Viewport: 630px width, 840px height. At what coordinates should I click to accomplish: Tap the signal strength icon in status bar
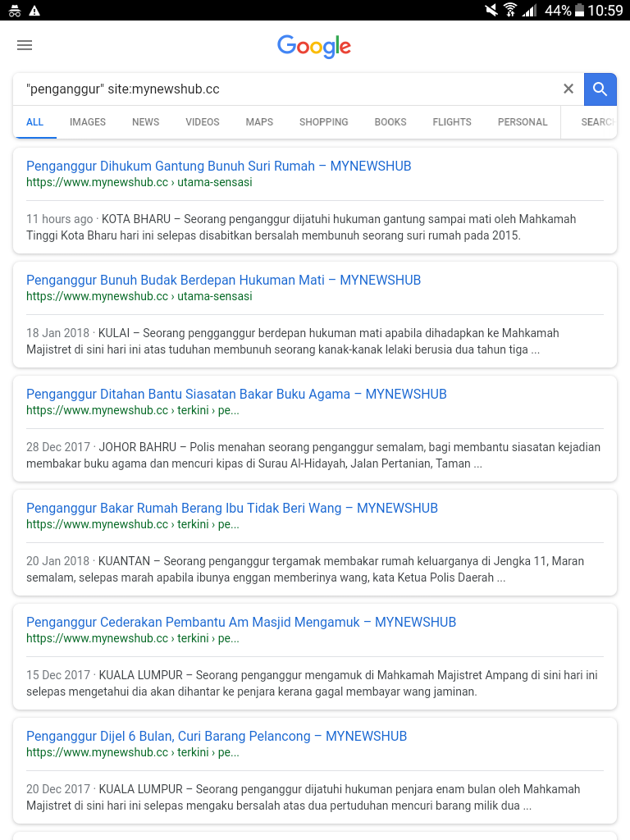coord(529,10)
